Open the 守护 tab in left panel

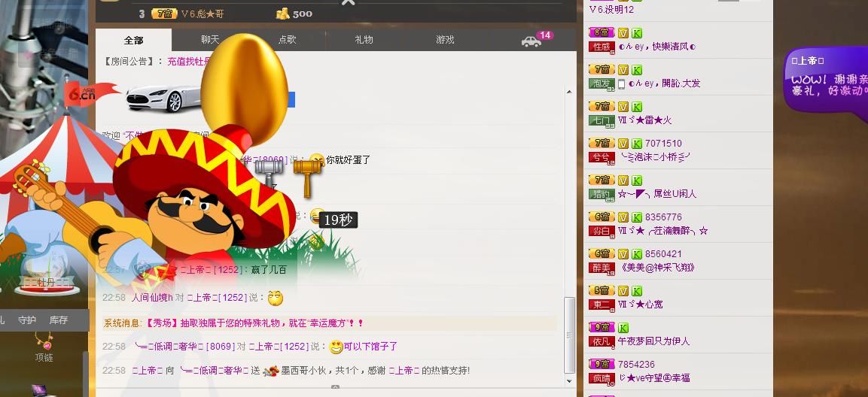[26, 320]
